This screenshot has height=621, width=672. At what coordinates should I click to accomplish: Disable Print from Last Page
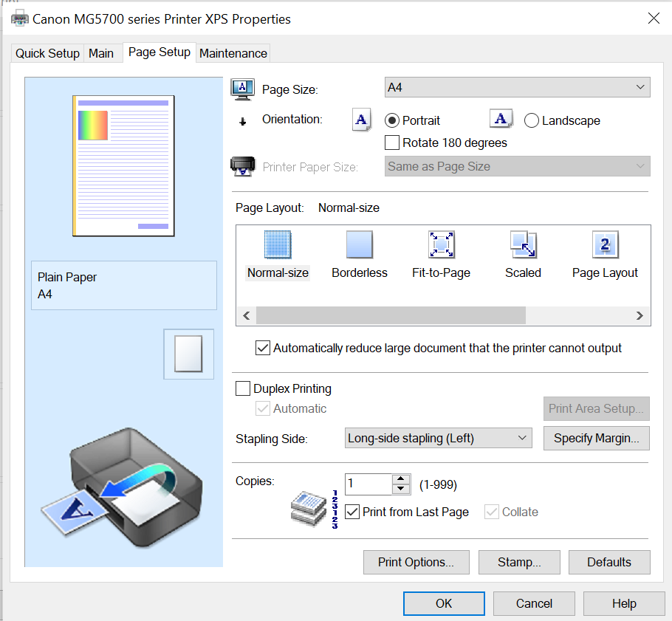coord(352,512)
